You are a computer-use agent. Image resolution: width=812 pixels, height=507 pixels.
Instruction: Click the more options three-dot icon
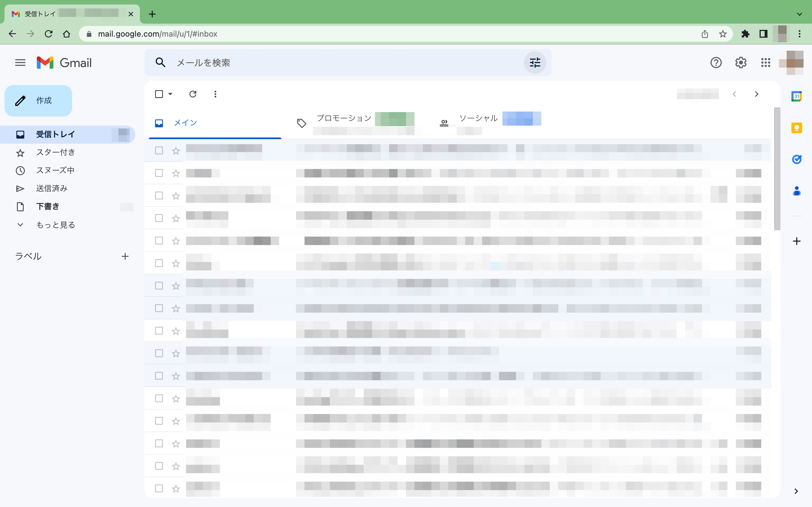click(x=216, y=94)
